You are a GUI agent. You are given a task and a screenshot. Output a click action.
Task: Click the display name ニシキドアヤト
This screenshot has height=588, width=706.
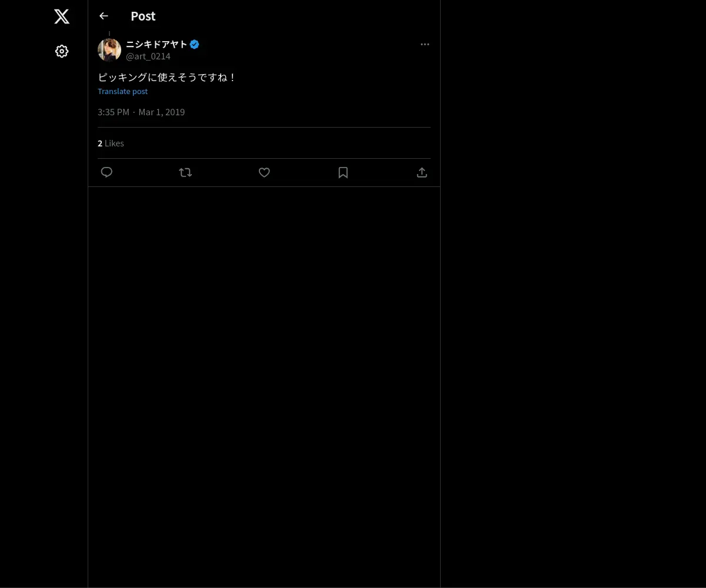point(156,44)
